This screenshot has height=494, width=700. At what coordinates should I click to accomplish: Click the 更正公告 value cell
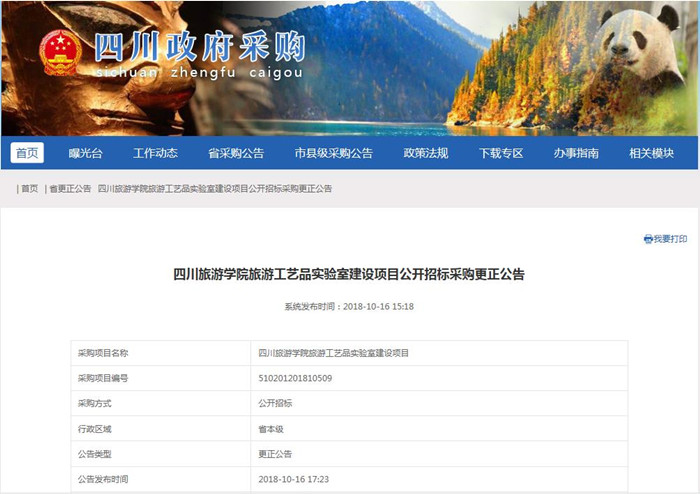(439, 454)
